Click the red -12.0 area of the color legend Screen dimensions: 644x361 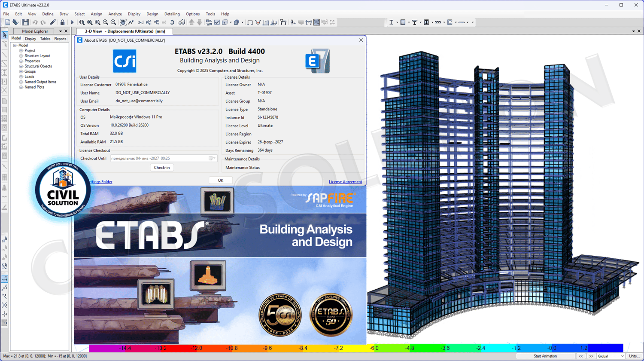coord(197,348)
